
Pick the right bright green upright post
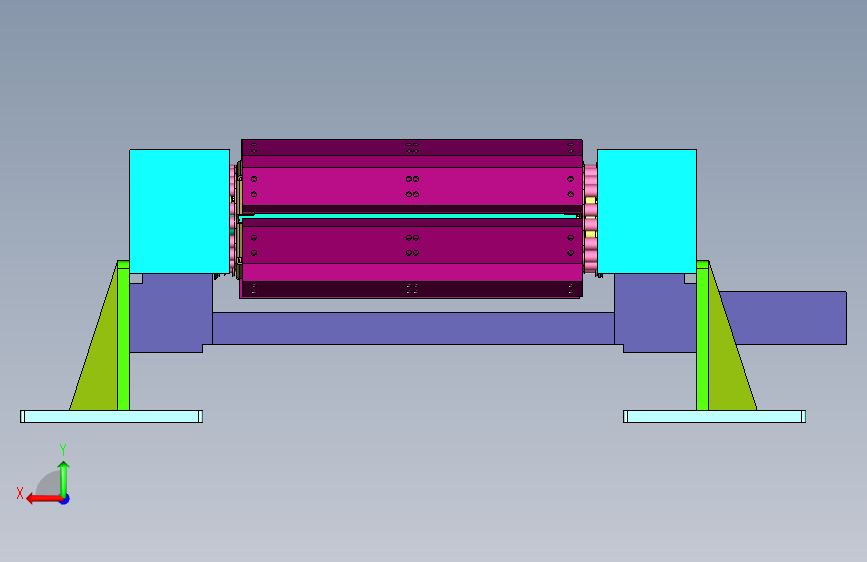[702, 336]
